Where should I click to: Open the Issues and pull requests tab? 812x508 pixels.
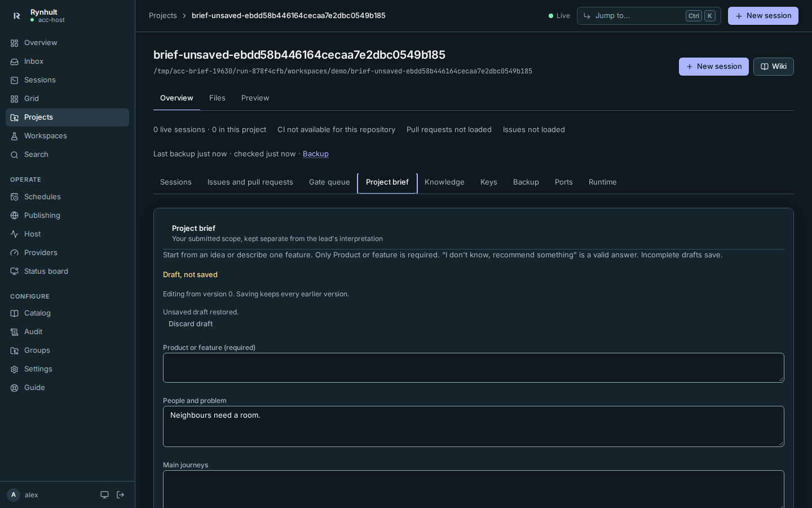250,182
